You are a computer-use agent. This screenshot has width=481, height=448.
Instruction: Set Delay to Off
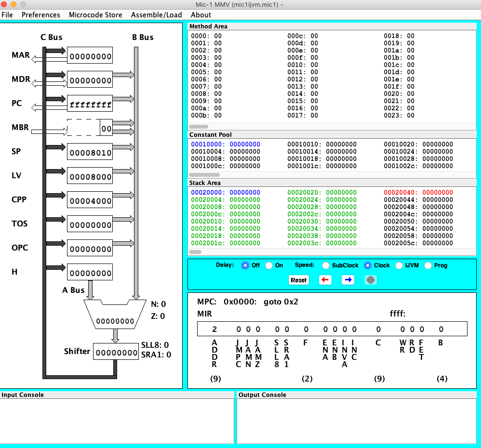coord(245,265)
